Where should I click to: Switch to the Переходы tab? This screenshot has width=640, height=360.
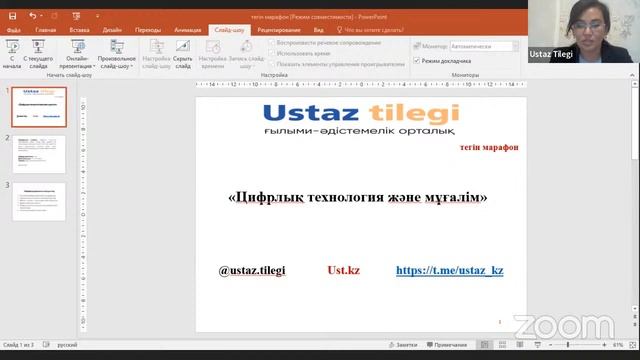pyautogui.click(x=148, y=30)
